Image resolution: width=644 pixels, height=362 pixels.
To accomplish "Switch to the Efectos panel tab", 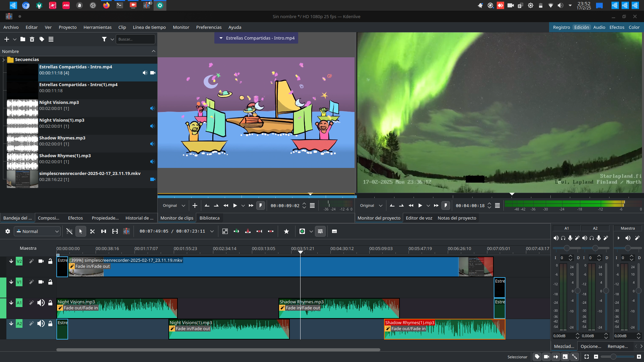I will click(x=75, y=218).
